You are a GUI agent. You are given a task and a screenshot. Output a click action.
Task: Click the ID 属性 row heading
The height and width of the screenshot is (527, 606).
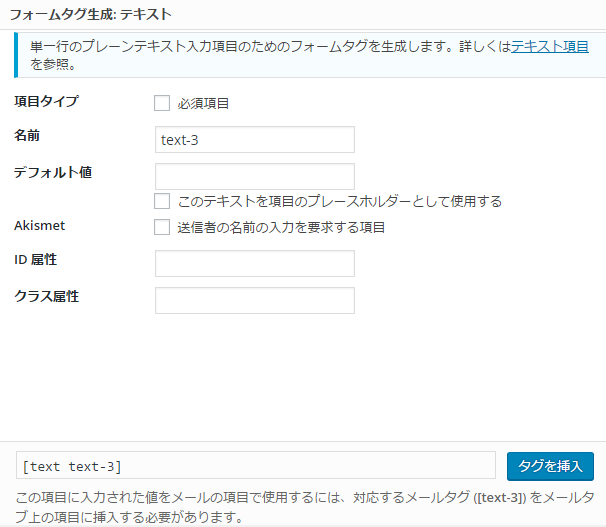[36, 260]
